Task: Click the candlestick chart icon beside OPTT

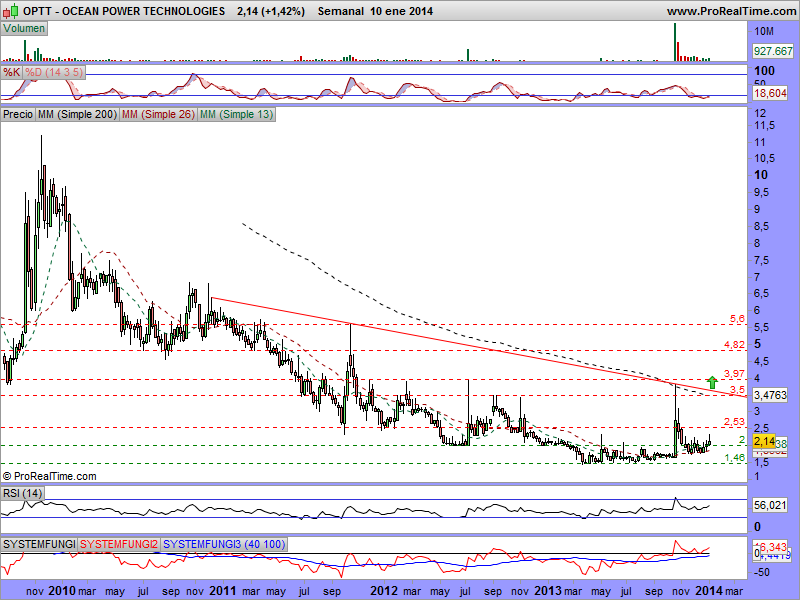Action: (x=11, y=10)
